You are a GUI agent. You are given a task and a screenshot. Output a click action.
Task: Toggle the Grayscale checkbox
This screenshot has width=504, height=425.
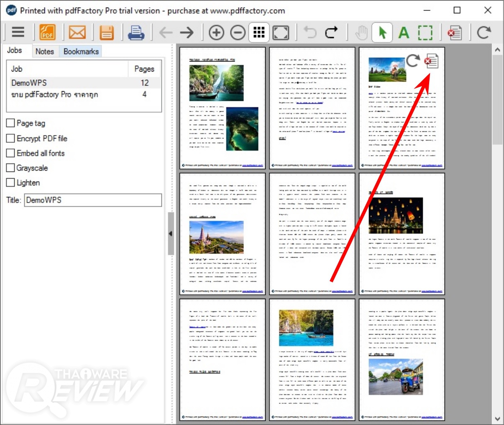click(11, 168)
